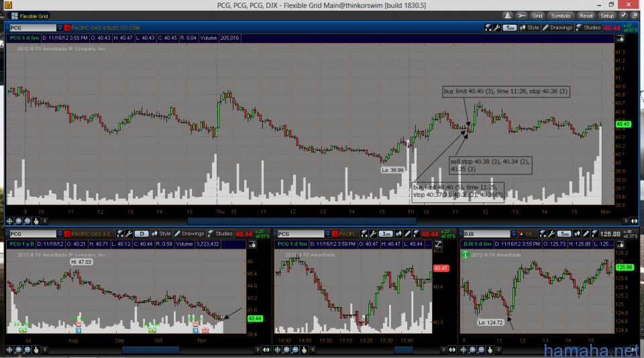The width and height of the screenshot is (644, 358).
Task: Toggle pointer mode icon in main chart header
Action: pos(620,38)
